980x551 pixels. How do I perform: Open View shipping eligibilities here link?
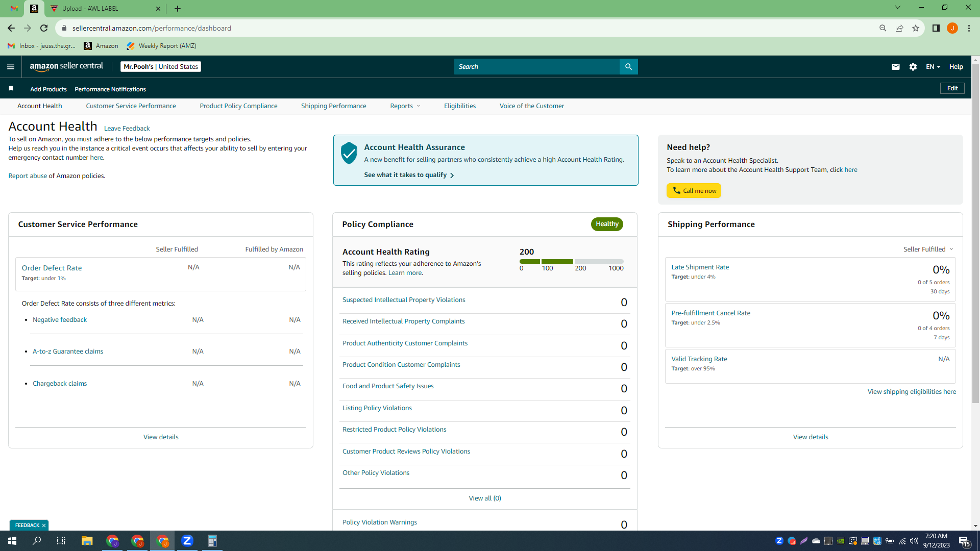(912, 392)
